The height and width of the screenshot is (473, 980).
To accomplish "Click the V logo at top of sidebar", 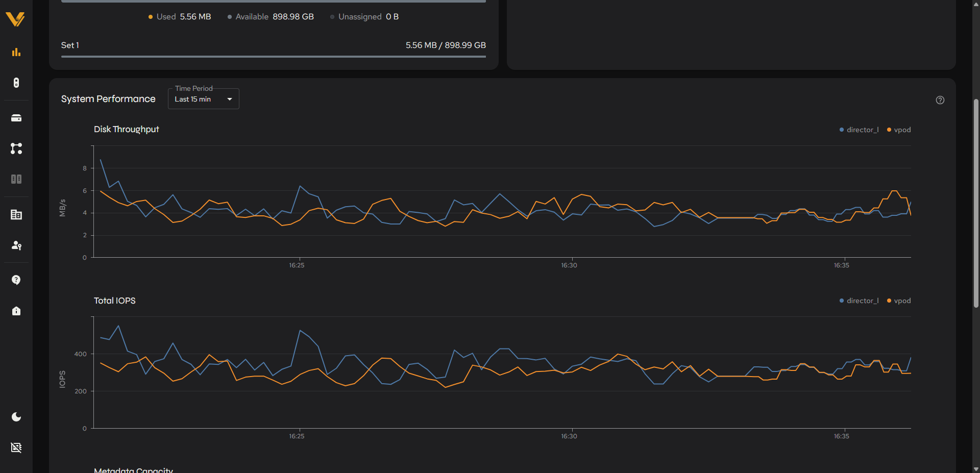I will [15, 19].
